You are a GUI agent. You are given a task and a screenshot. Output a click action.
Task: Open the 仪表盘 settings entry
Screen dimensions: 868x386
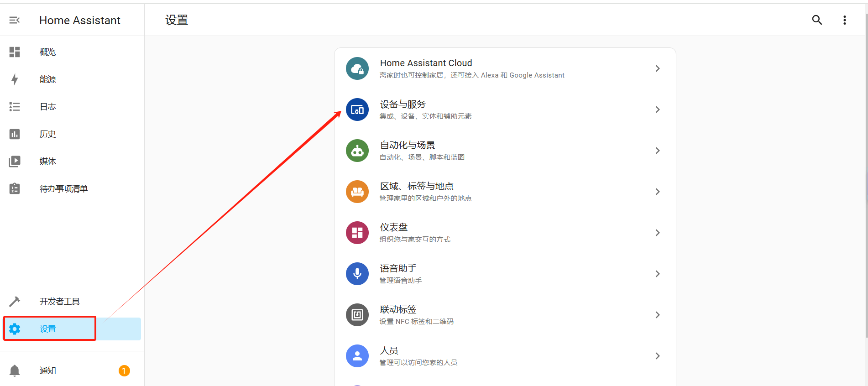click(505, 233)
